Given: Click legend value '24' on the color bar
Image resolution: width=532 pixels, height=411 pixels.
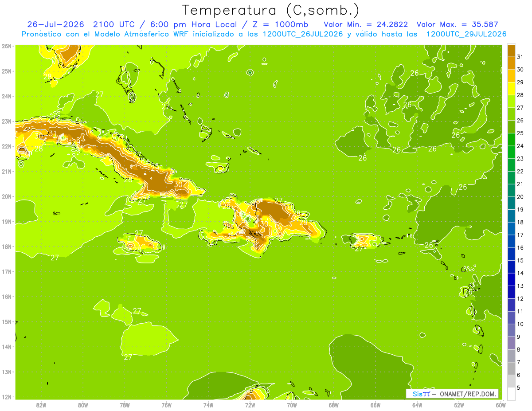Looking at the screenshot, I should [520, 146].
